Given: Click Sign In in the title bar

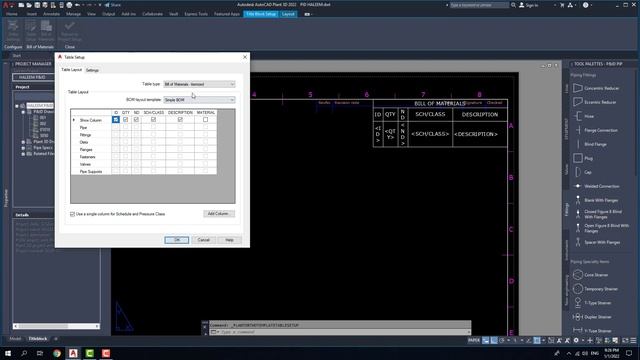Looking at the screenshot, I should [x=529, y=5].
